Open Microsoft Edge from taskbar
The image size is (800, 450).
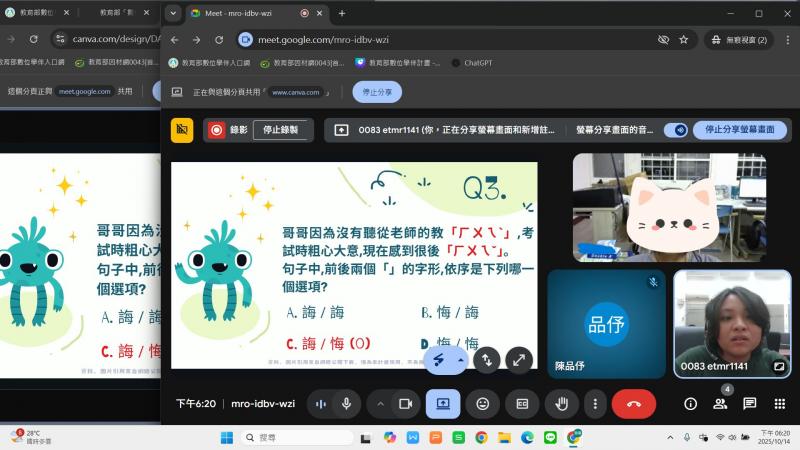click(x=527, y=438)
